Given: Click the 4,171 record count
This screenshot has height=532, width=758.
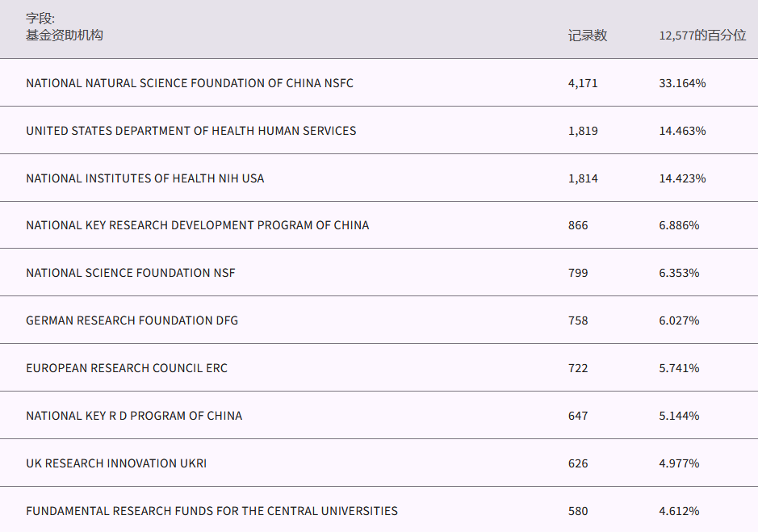Looking at the screenshot, I should click(x=583, y=83).
